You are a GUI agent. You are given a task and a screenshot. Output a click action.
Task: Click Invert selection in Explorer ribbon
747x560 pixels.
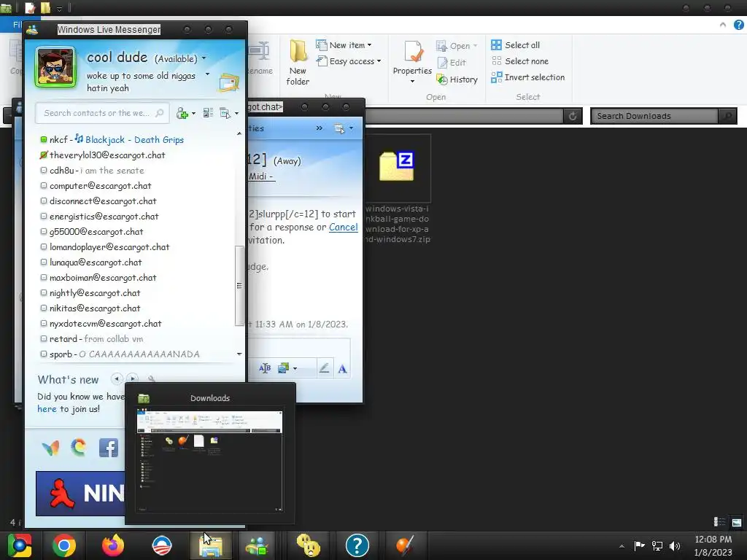pyautogui.click(x=528, y=77)
